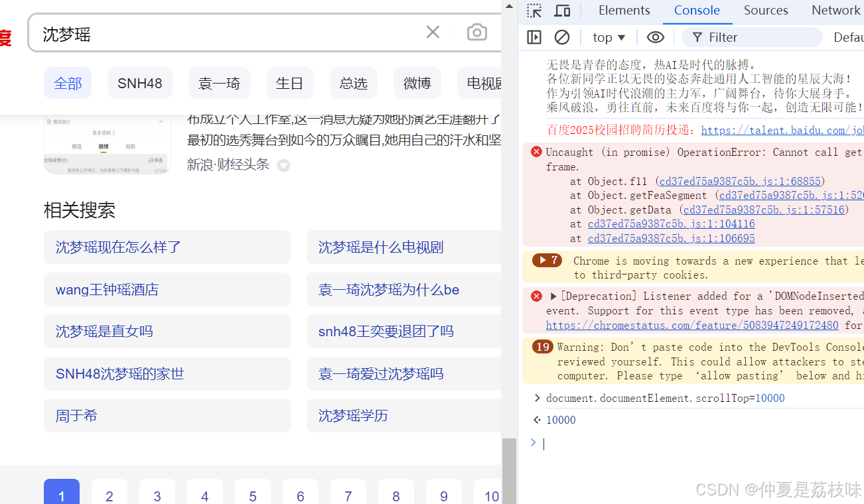Viewport: 864px width, 504px height.
Task: Open related search 沈梦瑶现在怎么样了
Action: (x=167, y=247)
